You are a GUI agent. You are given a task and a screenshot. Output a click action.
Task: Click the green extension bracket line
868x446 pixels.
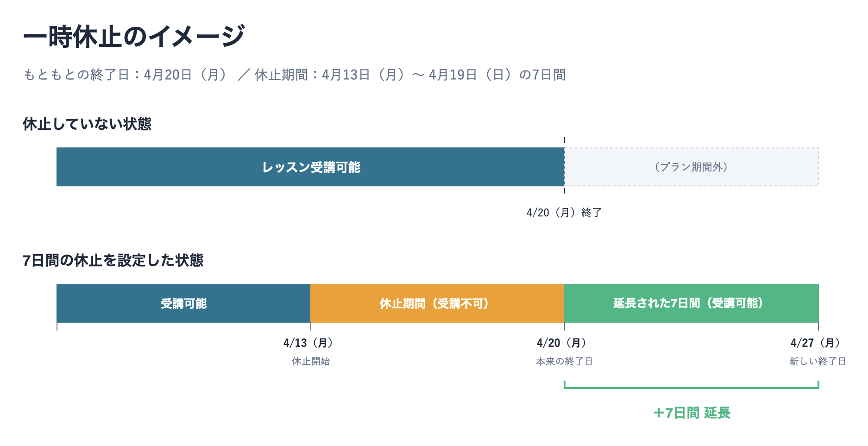point(691,388)
